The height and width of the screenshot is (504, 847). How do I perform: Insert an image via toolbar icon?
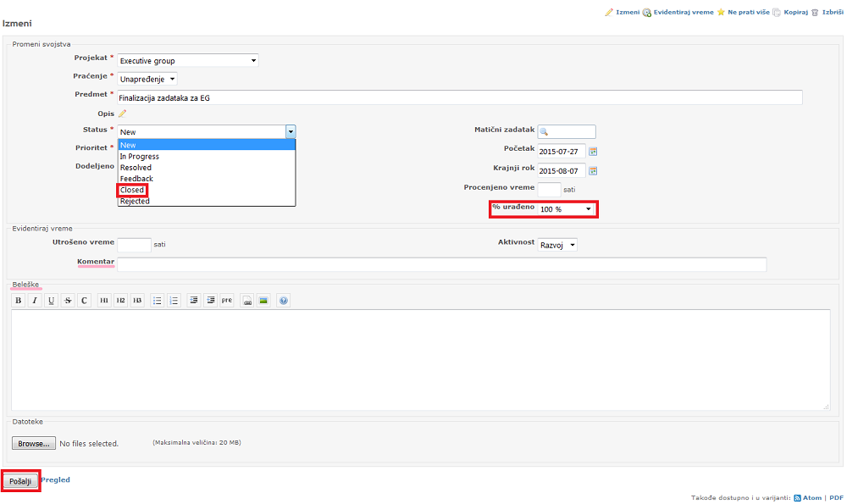coord(264,301)
